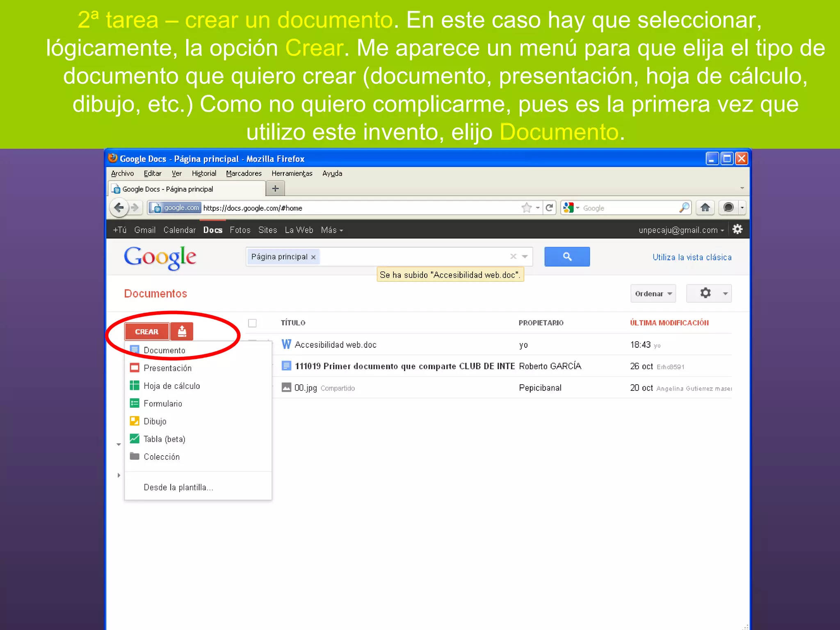
Task: Click the document icon of 111019 Primer documento
Action: (x=286, y=365)
